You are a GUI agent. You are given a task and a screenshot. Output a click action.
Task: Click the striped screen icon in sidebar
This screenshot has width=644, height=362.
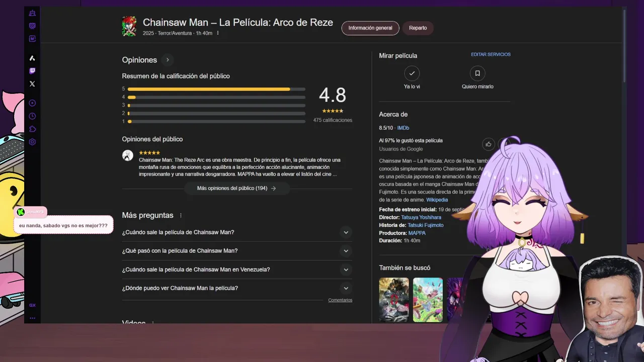click(32, 26)
